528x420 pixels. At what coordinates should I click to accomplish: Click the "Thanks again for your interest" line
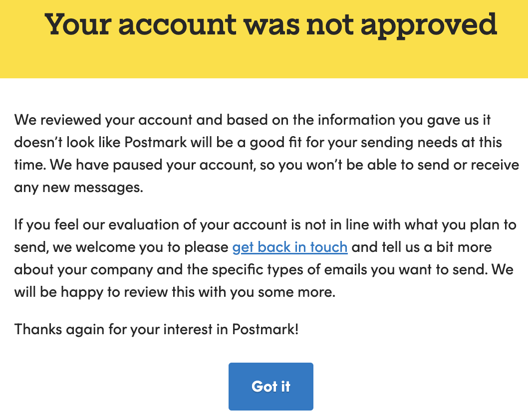tap(156, 330)
